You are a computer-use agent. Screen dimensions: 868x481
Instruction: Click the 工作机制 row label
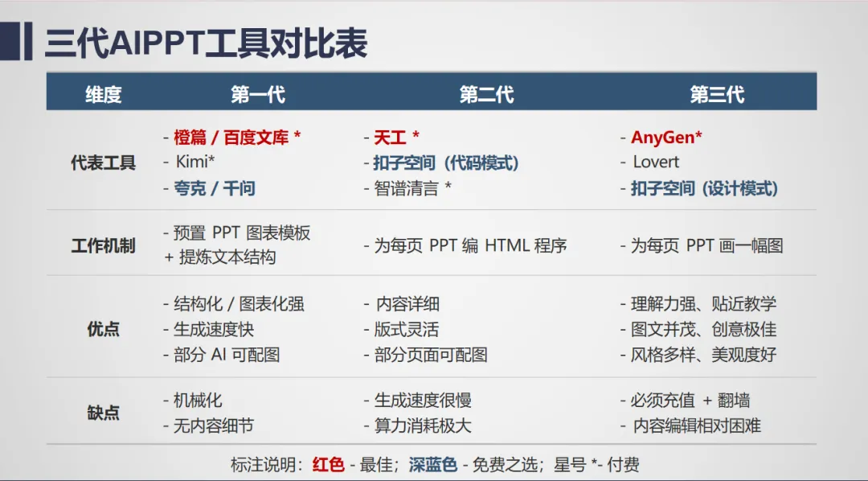104,245
